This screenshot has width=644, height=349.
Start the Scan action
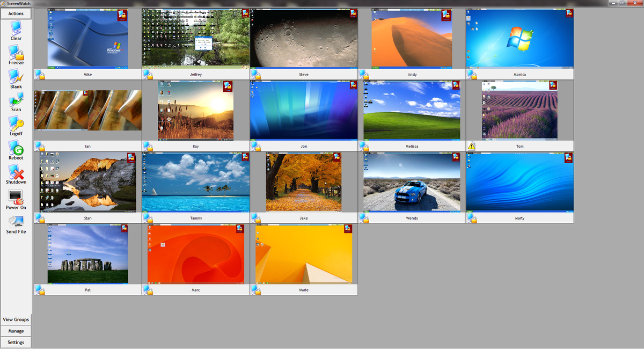click(x=16, y=99)
